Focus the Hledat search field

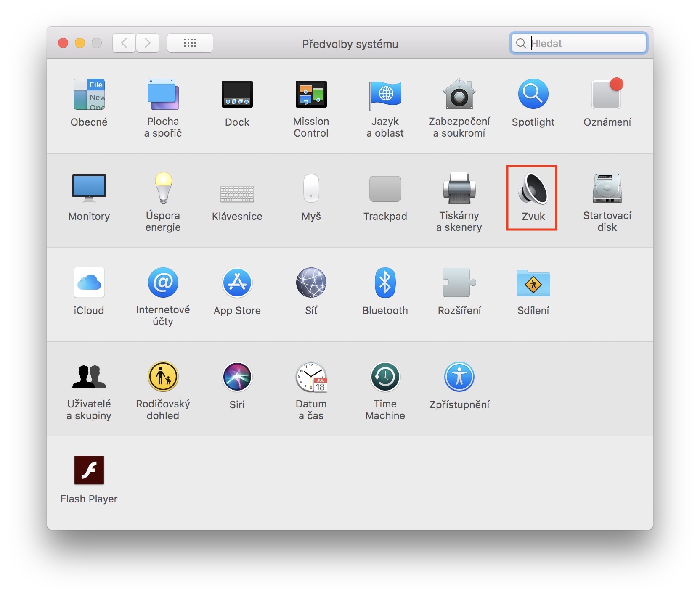[578, 43]
